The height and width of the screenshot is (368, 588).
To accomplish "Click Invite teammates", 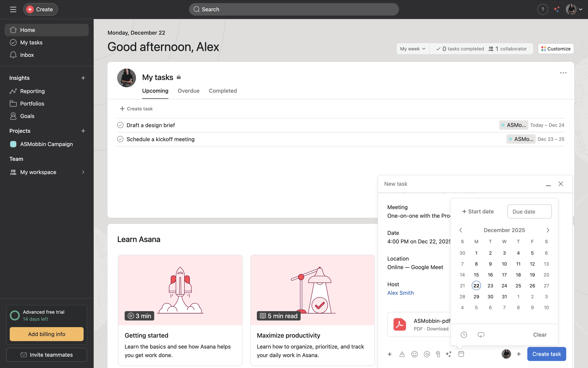I will (x=47, y=355).
